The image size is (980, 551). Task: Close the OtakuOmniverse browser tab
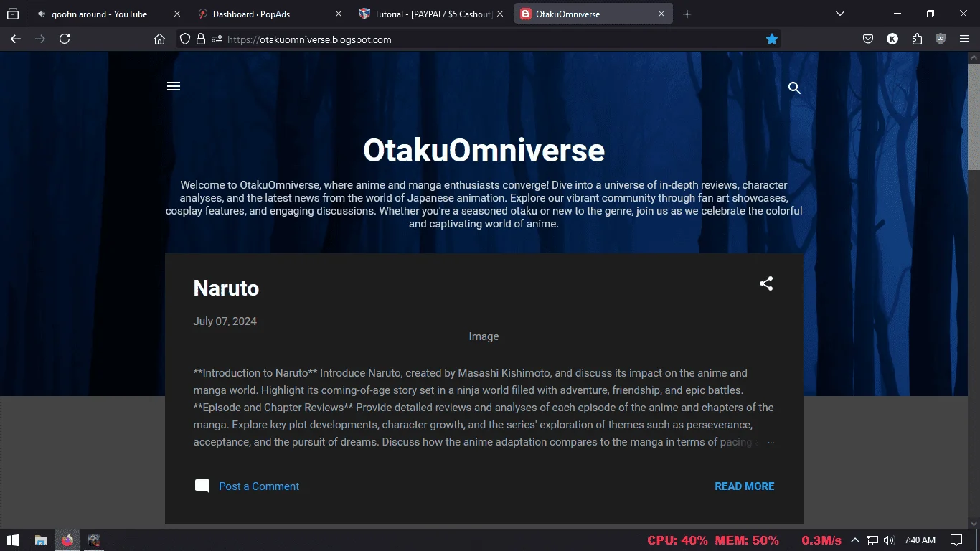(x=661, y=14)
